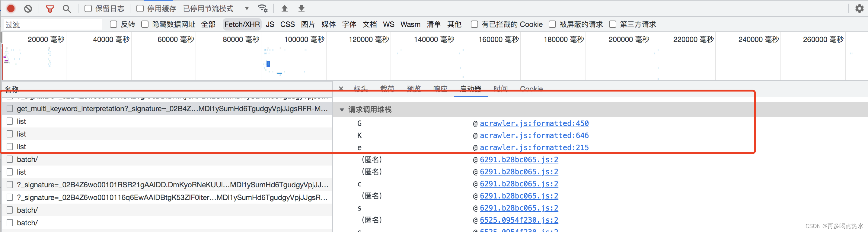Select the first batch/ request row
The height and width of the screenshot is (232, 868).
click(x=167, y=159)
